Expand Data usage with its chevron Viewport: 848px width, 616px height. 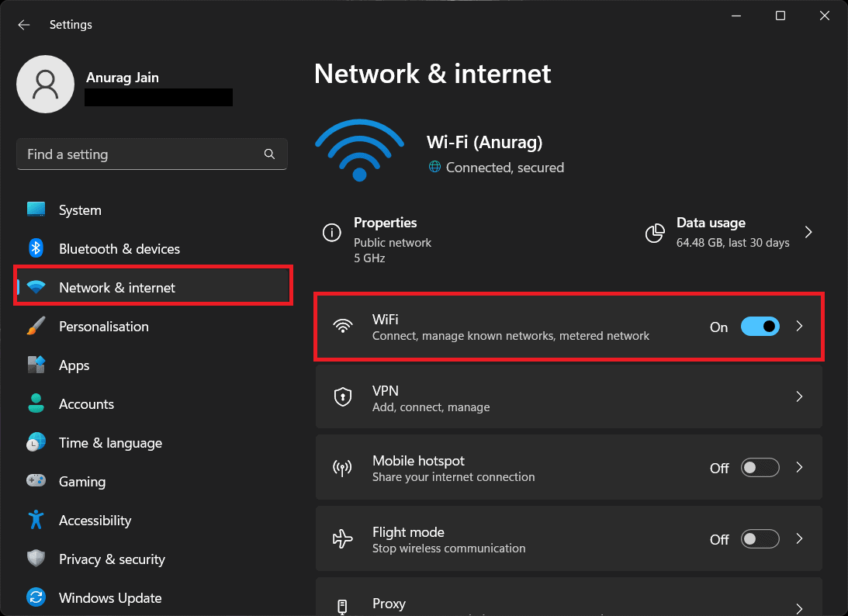808,232
